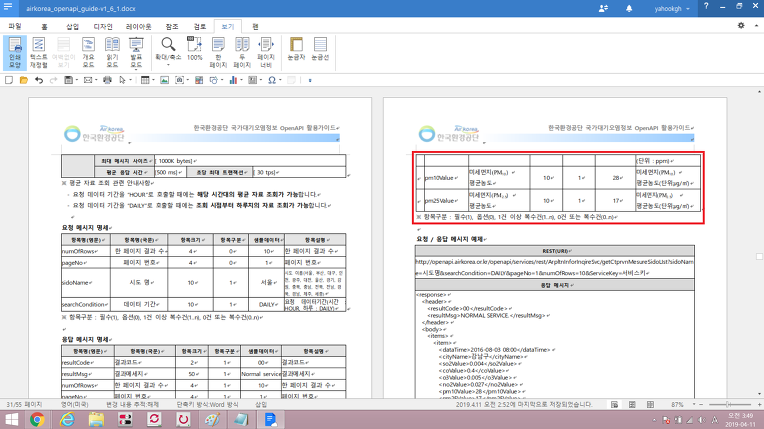Open settings with the gear icon
764x429 pixels.
[x=741, y=25]
